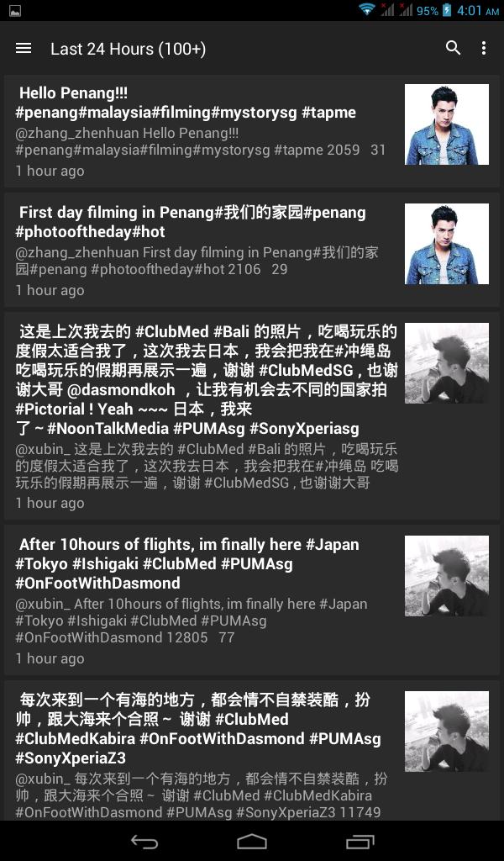Open the First day filming in Penang post
Screen dimensions: 504x861
pyautogui.click(x=252, y=250)
